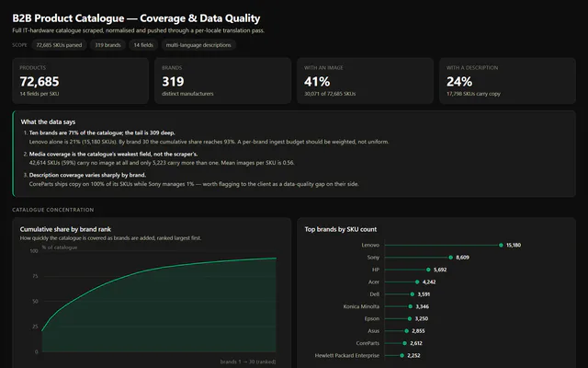Click the '% of catalogue' axis label

click(60, 247)
